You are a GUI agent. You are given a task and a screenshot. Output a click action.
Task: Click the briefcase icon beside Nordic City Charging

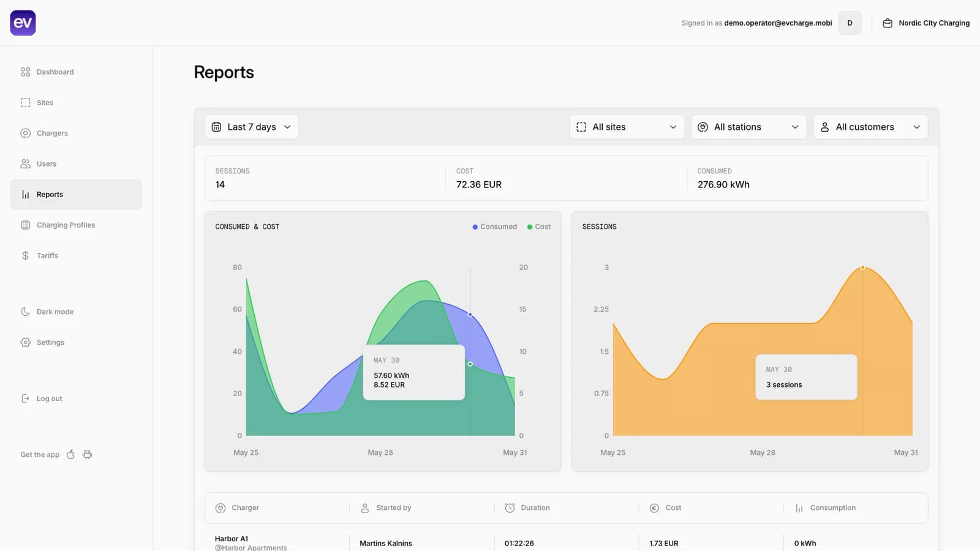click(888, 23)
